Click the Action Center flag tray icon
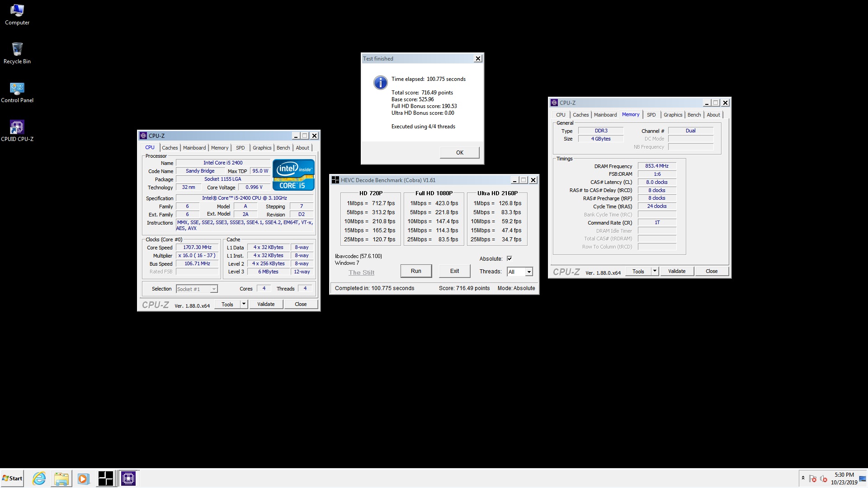 813,479
